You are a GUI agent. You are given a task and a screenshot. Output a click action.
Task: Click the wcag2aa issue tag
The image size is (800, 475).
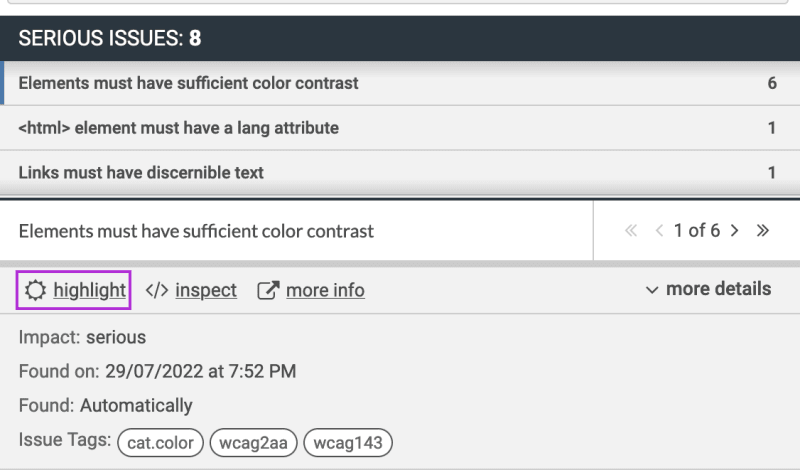pos(254,442)
